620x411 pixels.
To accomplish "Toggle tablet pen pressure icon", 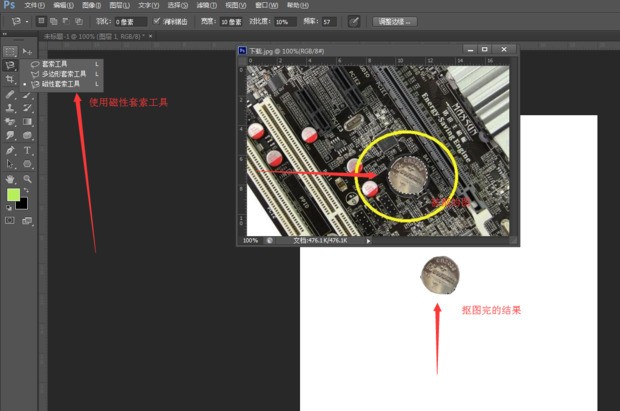I will pos(354,21).
